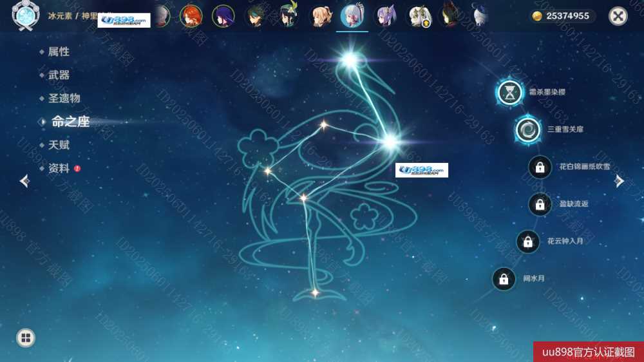Go to previous character with left arrow

tap(24, 181)
